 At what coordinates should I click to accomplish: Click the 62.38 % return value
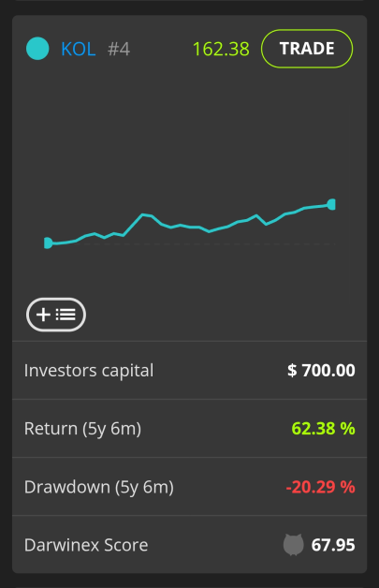pos(323,429)
